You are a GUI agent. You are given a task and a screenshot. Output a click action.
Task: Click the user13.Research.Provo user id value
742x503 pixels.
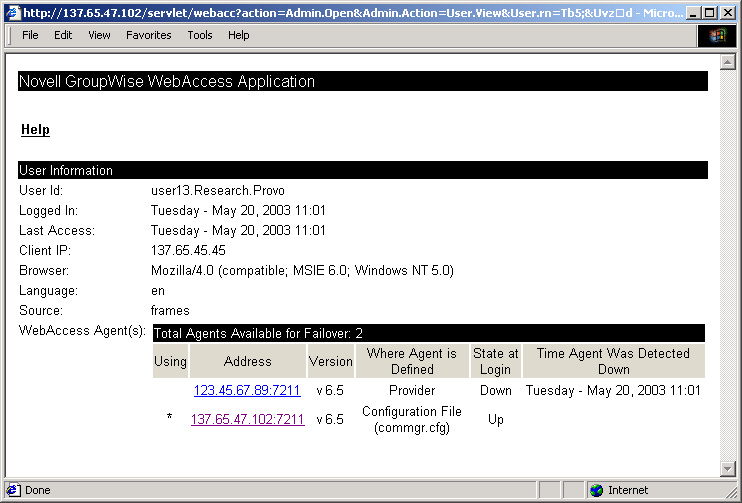(x=218, y=191)
